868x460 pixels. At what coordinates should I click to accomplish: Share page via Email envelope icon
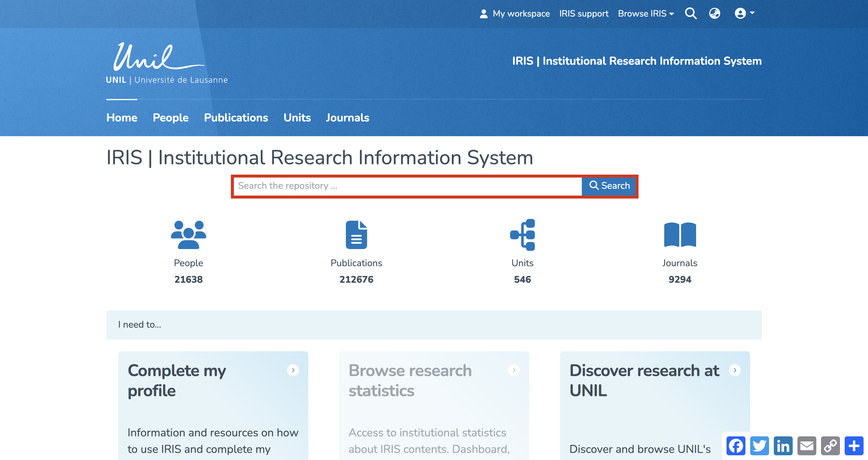pyautogui.click(x=807, y=446)
